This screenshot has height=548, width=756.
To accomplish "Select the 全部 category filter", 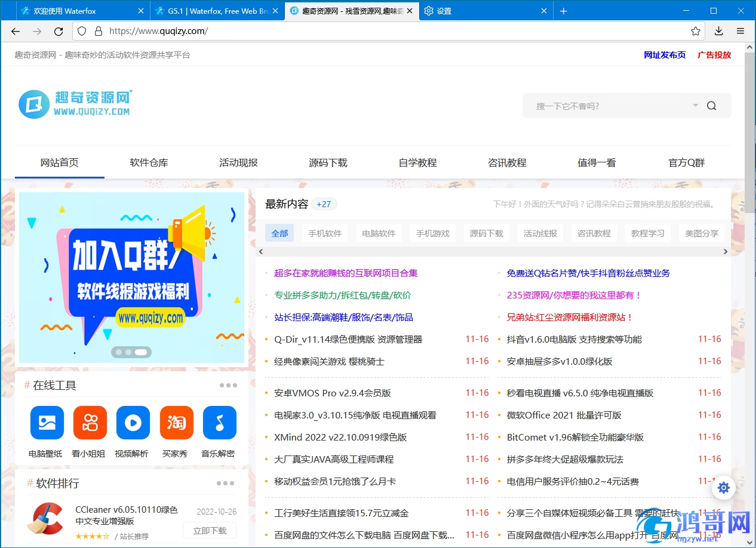I will click(279, 233).
